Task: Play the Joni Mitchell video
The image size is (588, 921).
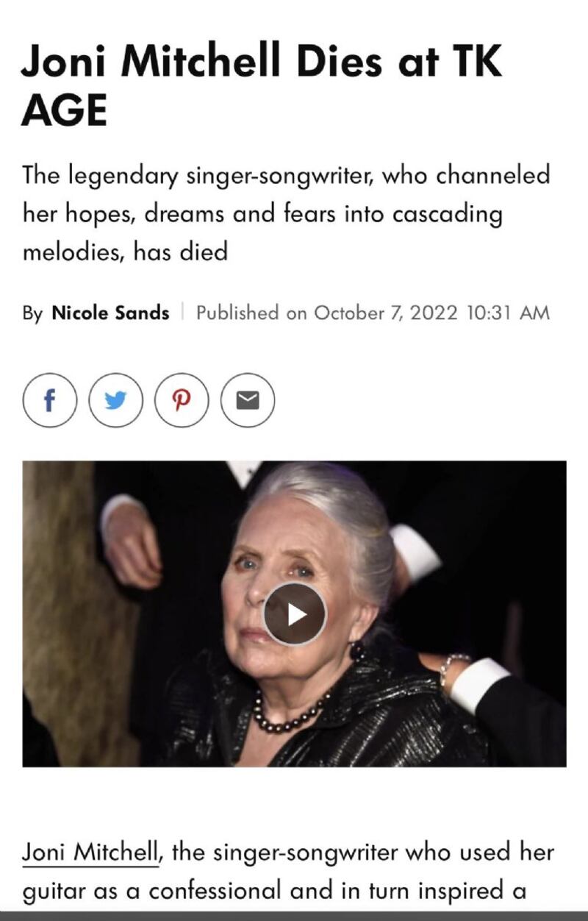Action: [x=295, y=614]
